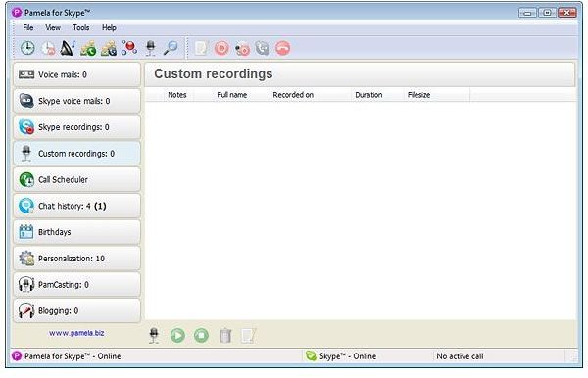The height and width of the screenshot is (378, 588).
Task: Open Skype recordings section
Action: [76, 127]
